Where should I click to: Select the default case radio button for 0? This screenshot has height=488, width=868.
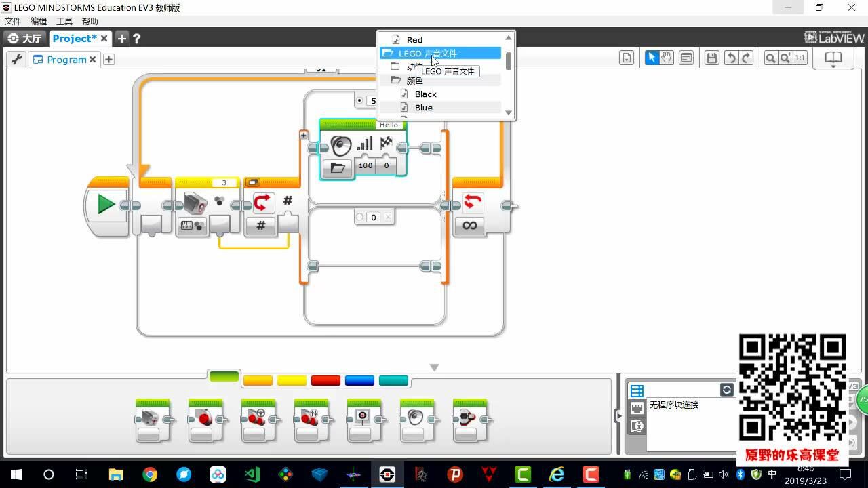[360, 218]
